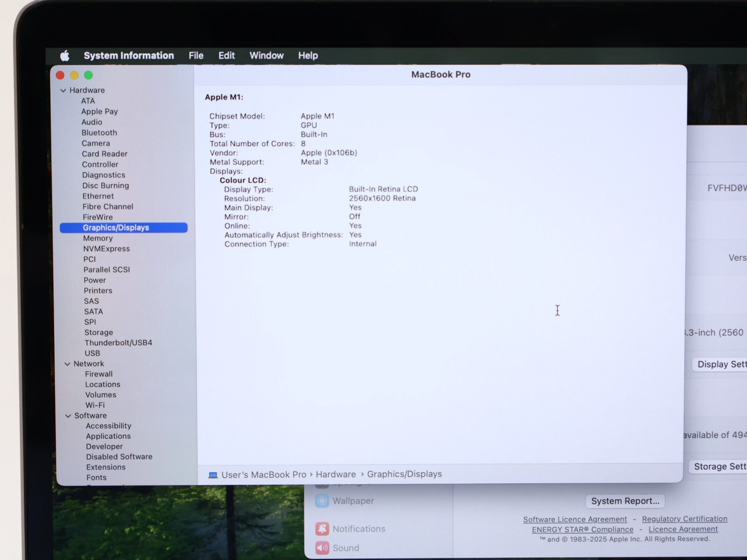This screenshot has width=747, height=560.
Task: Click the 'Apple (0x106b)' vendor value
Action: coord(329,153)
